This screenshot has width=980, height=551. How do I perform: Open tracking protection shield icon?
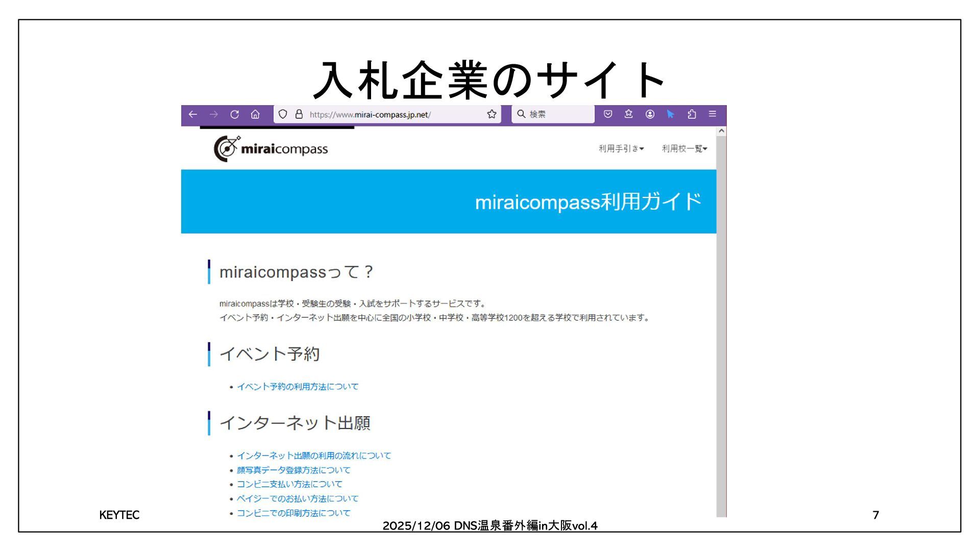click(x=283, y=114)
